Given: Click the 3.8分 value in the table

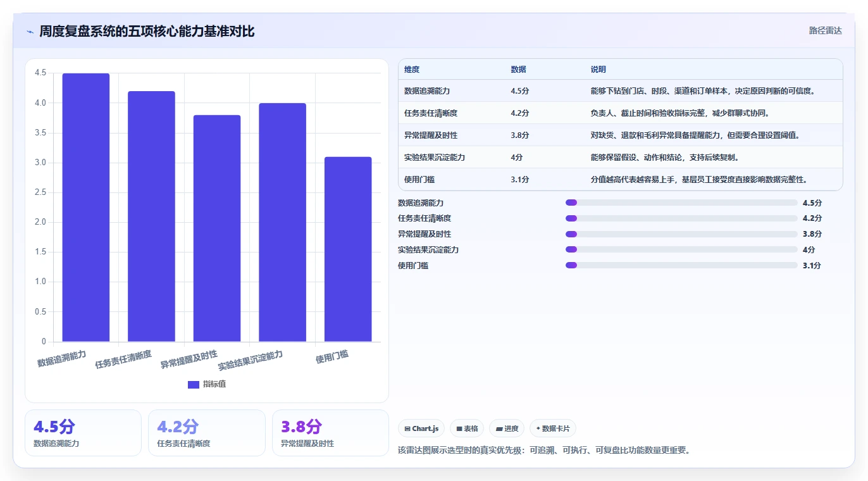Looking at the screenshot, I should [x=519, y=135].
